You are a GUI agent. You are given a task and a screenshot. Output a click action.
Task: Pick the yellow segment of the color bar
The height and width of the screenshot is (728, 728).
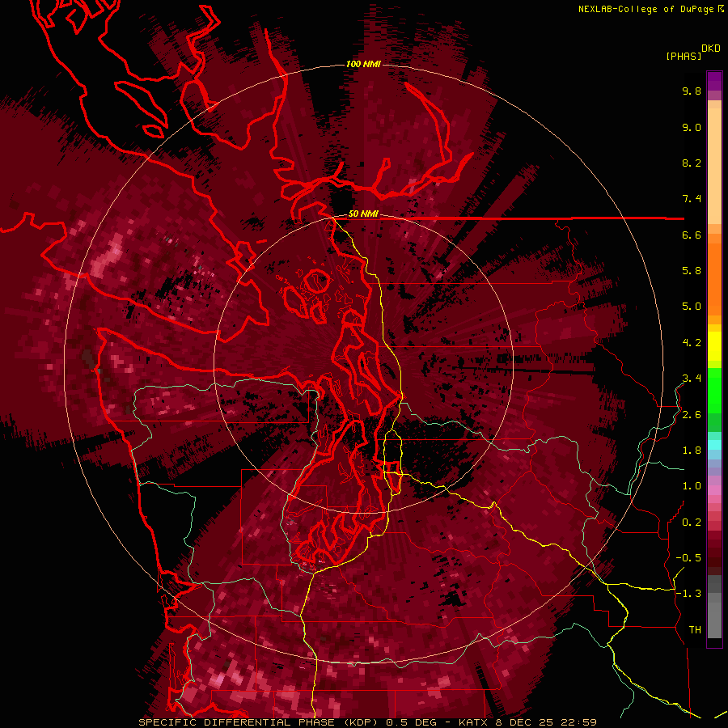tap(714, 346)
